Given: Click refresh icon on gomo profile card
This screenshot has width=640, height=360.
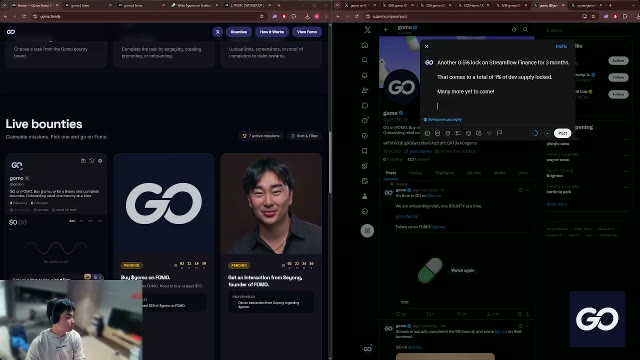Looking at the screenshot, I should 91,161.
